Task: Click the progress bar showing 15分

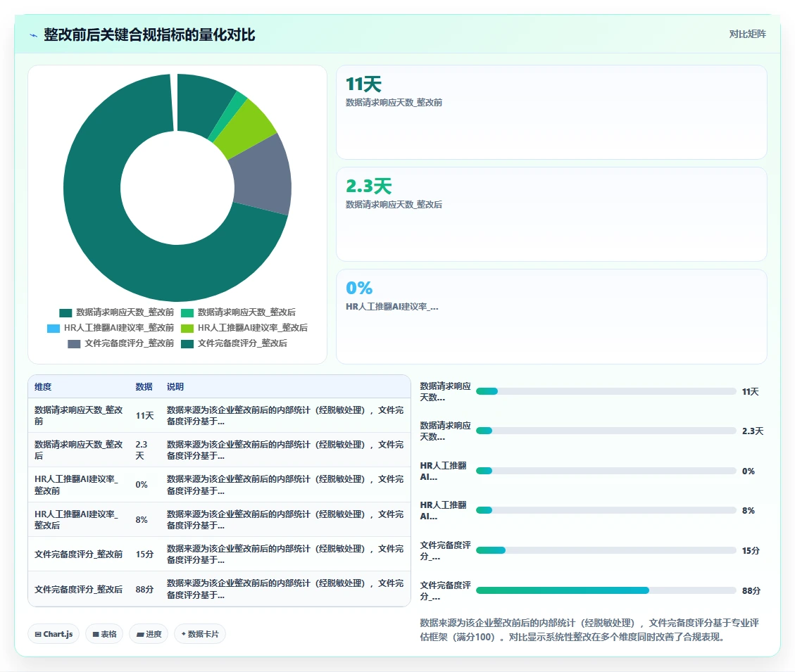Action: pos(606,550)
